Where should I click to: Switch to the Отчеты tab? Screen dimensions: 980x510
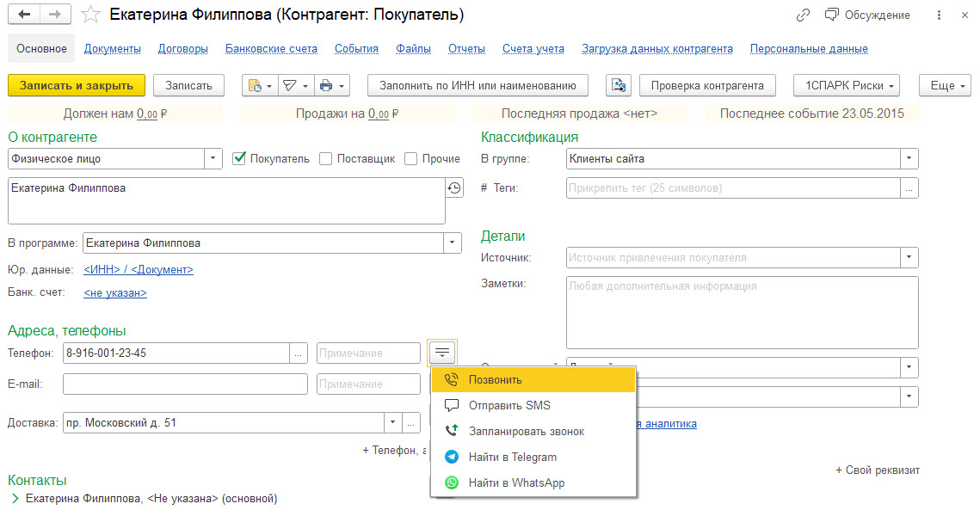(467, 49)
